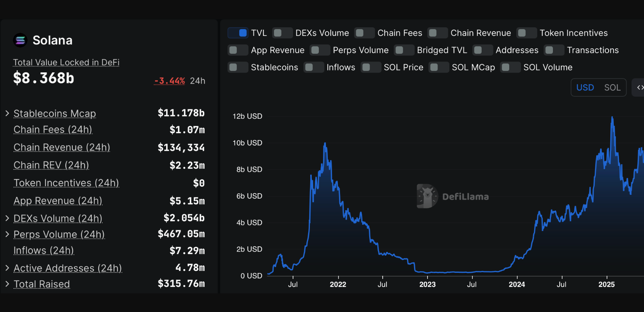Expand the Total Raised row

tap(7, 284)
